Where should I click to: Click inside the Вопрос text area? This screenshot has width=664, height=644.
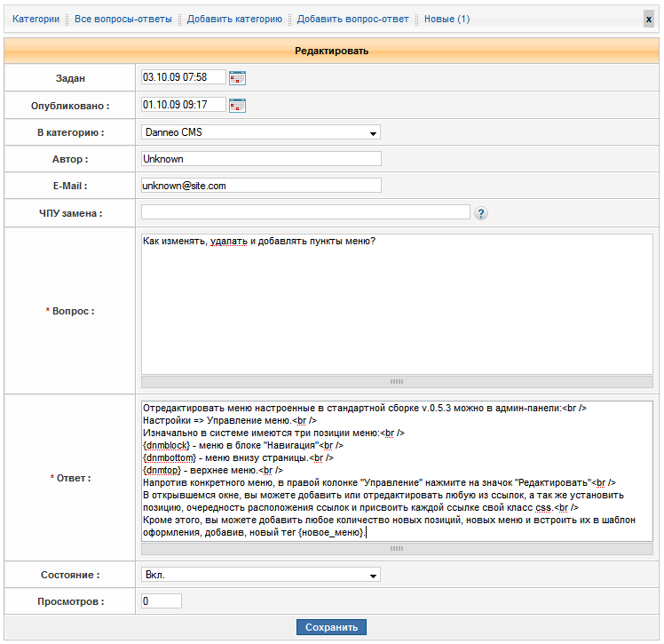(x=397, y=304)
